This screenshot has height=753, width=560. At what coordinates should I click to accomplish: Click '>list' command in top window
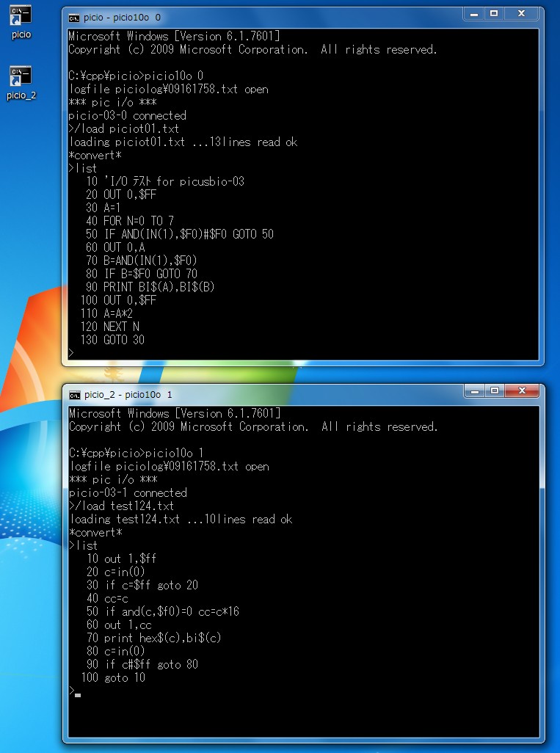[83, 169]
